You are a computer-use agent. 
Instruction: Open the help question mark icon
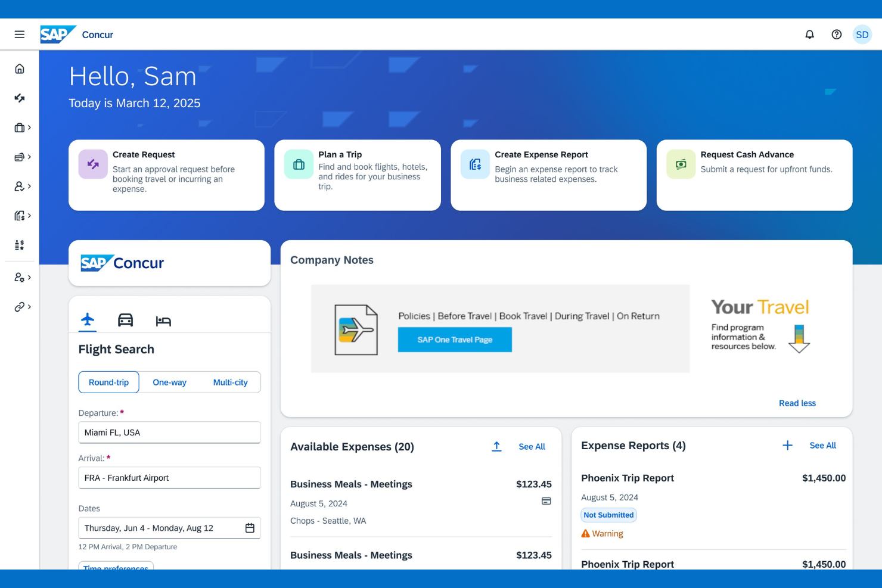pyautogui.click(x=836, y=34)
